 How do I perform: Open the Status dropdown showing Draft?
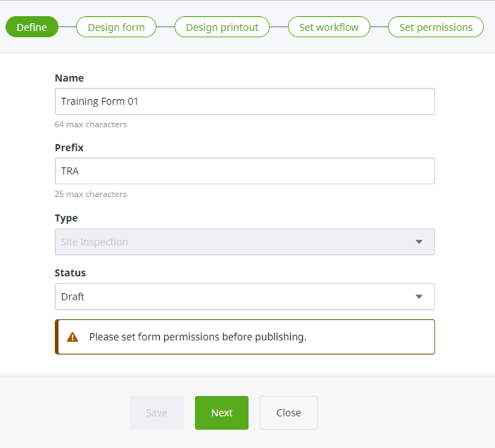coord(245,297)
